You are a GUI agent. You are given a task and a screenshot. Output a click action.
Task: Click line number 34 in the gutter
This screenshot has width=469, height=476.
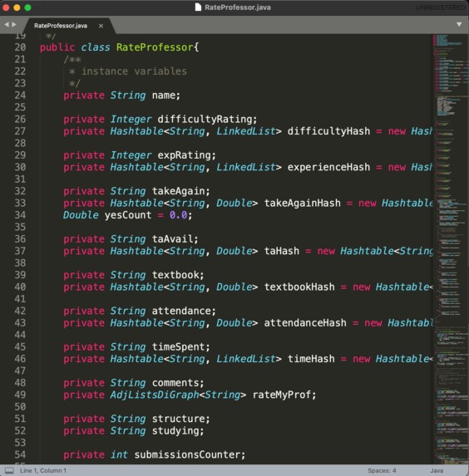tap(20, 215)
